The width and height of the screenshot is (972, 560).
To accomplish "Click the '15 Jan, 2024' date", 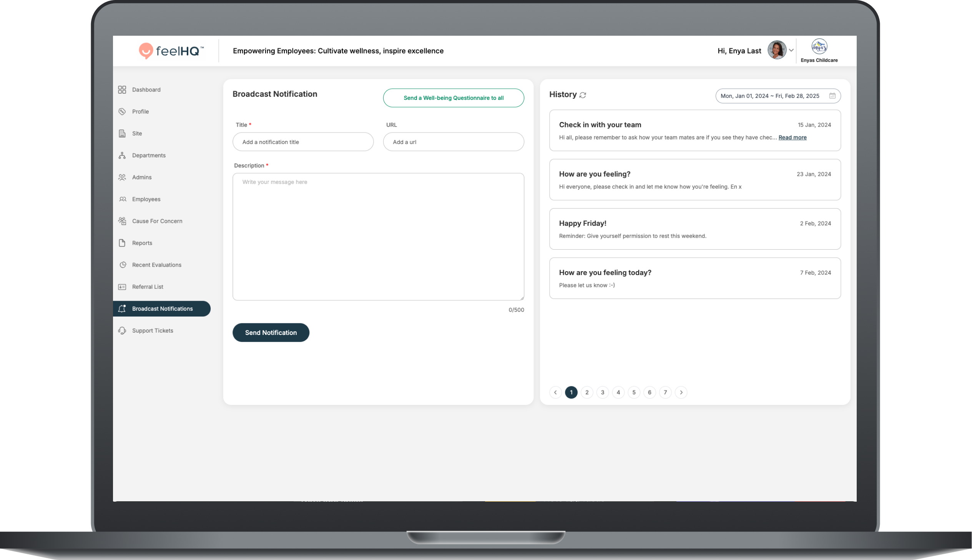I will (814, 125).
